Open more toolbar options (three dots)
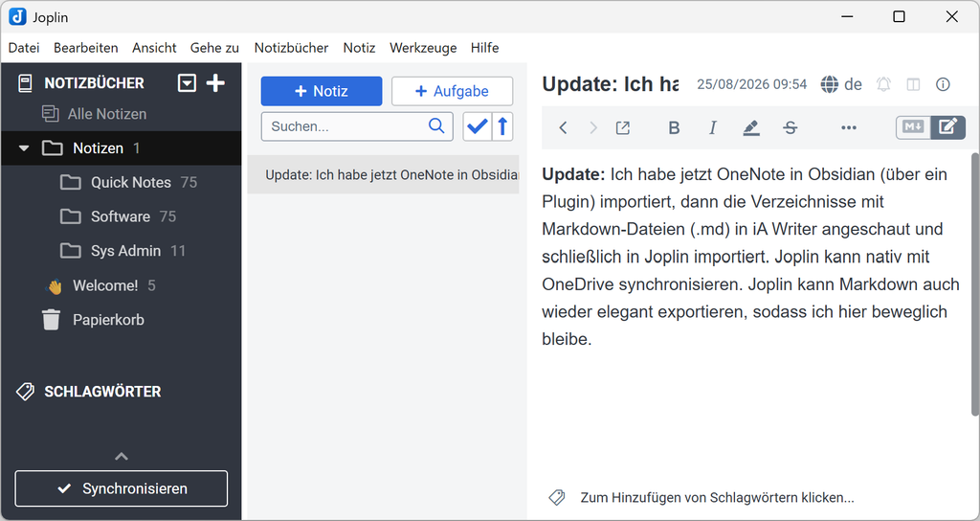This screenshot has height=521, width=980. 849,127
